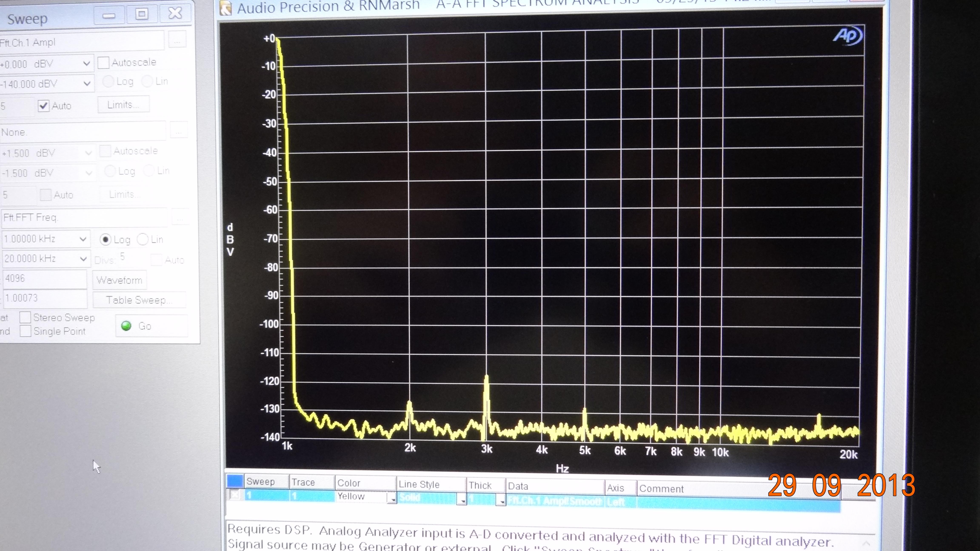The image size is (980, 551).
Task: Click the Data column header
Action: tap(555, 486)
